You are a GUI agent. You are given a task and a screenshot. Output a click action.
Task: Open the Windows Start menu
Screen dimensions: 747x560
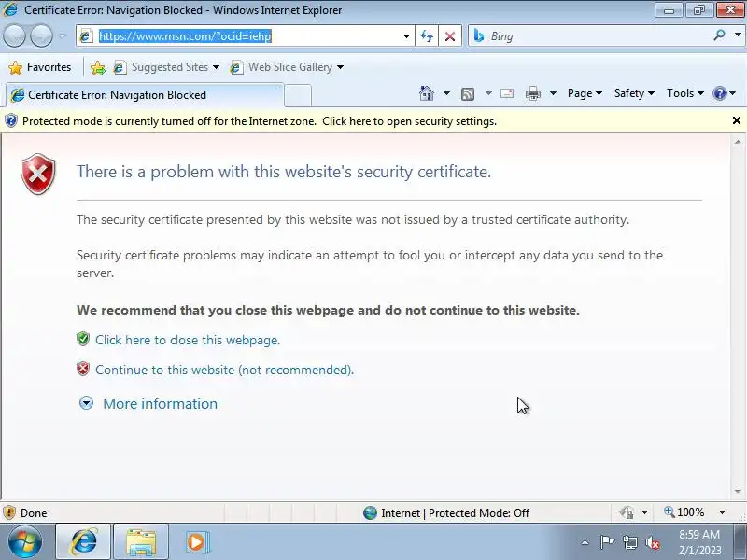25,542
